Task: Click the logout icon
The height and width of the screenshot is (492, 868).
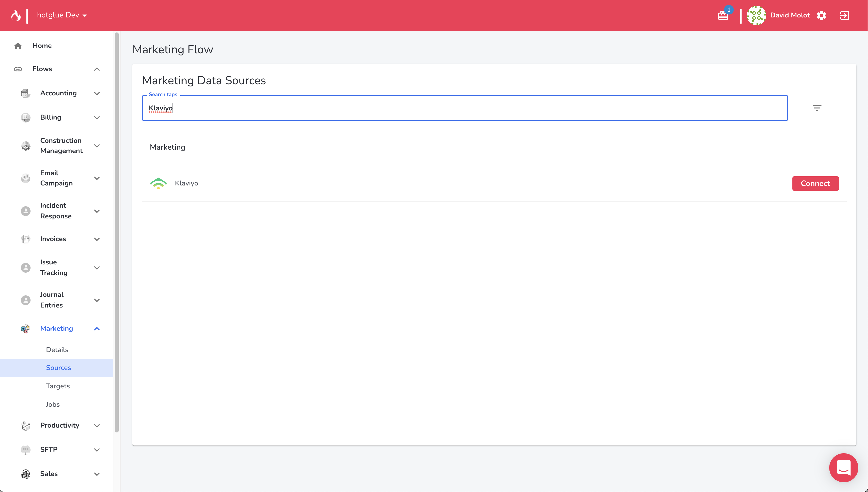Action: click(844, 15)
